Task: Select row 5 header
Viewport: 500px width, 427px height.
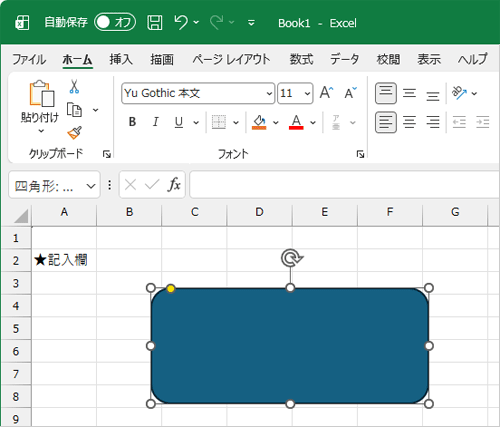Action: [x=16, y=329]
